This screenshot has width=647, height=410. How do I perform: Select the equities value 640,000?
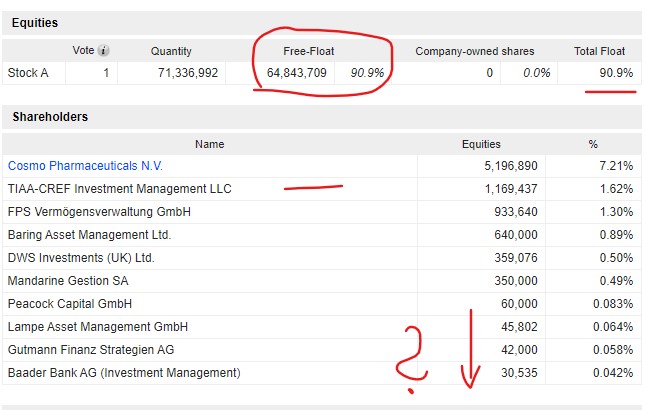click(x=516, y=235)
